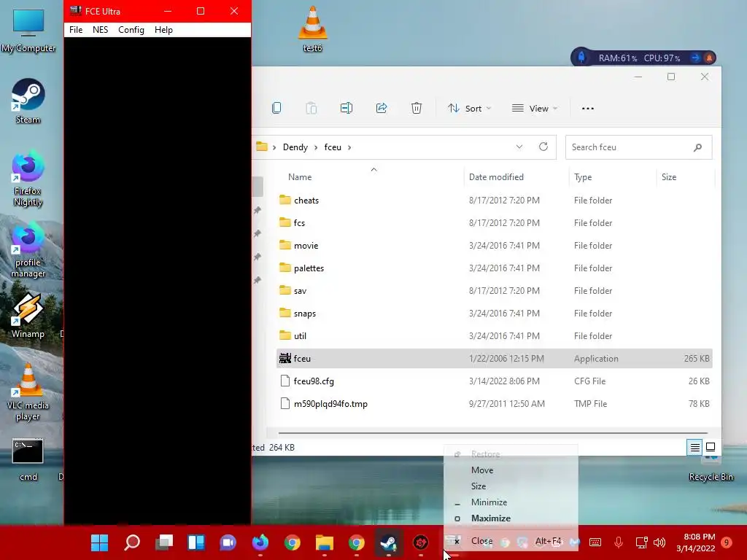Open Firefox from the taskbar
747x560 pixels.
point(260,542)
